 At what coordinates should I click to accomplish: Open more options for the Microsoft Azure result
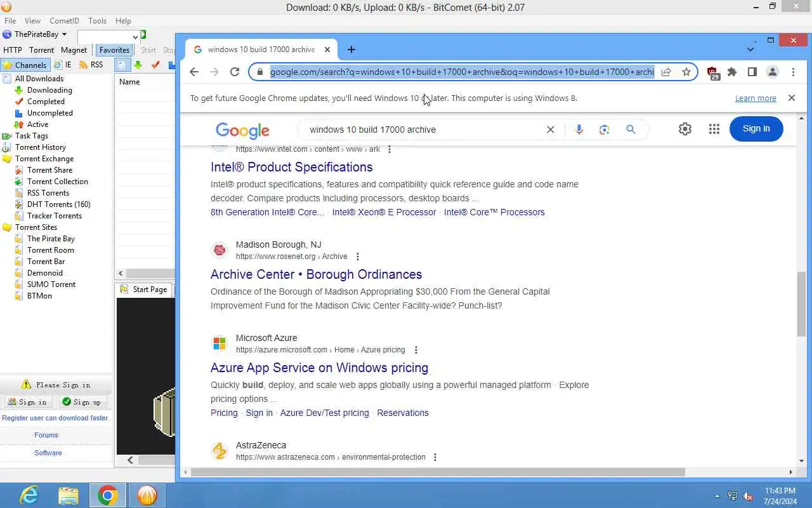[x=416, y=350]
